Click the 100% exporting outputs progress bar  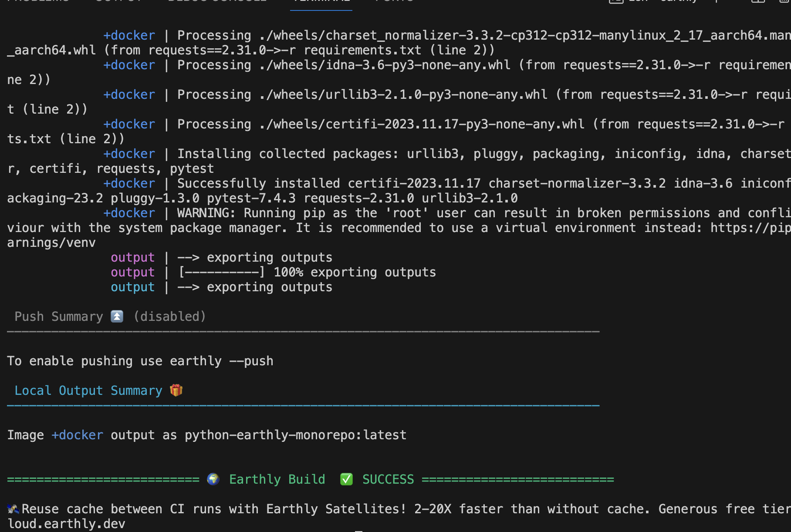click(x=221, y=273)
